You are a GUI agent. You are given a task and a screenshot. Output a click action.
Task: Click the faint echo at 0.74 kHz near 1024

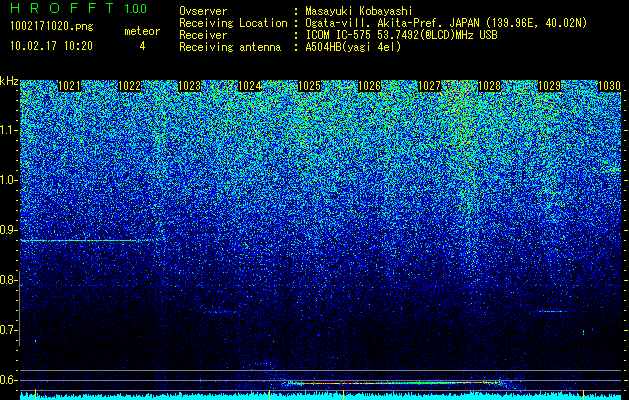click(x=222, y=311)
